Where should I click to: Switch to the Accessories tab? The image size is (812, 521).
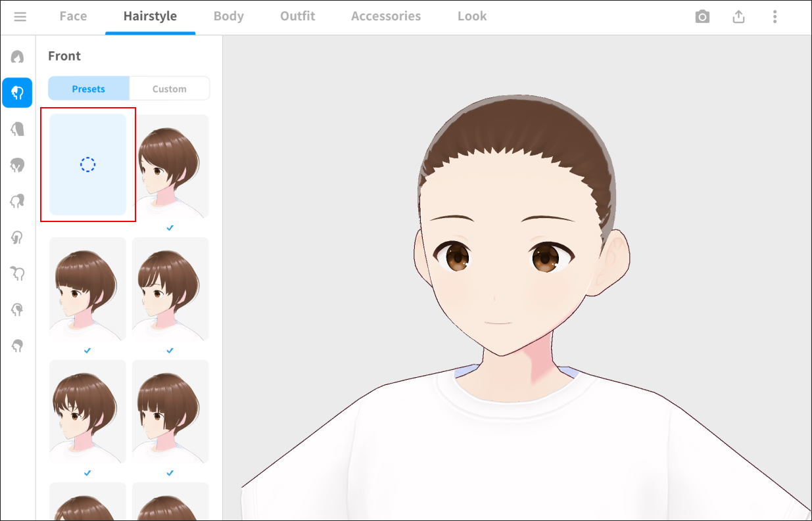coord(385,16)
